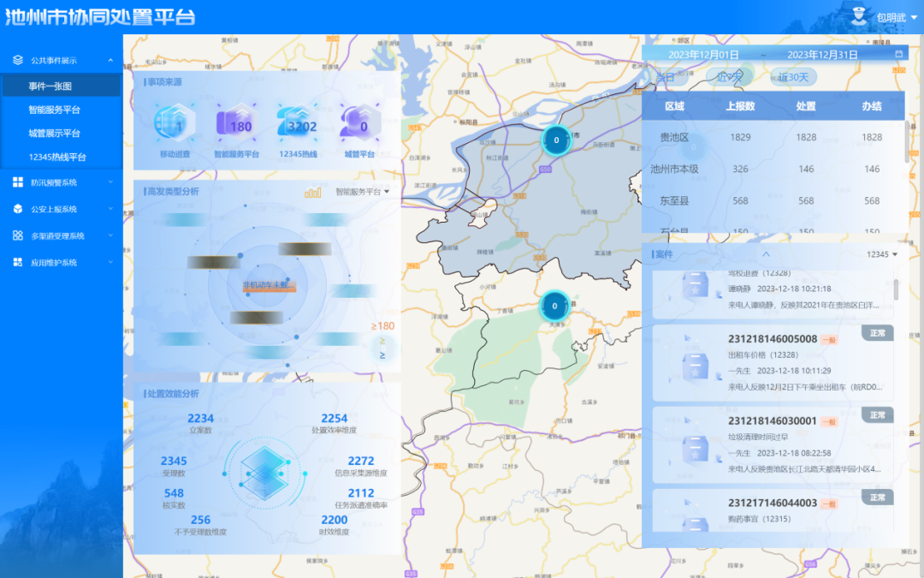Screen dimensions: 924x578
Task: Collapse the 案件 panel with the up chevron
Action: click(766, 254)
